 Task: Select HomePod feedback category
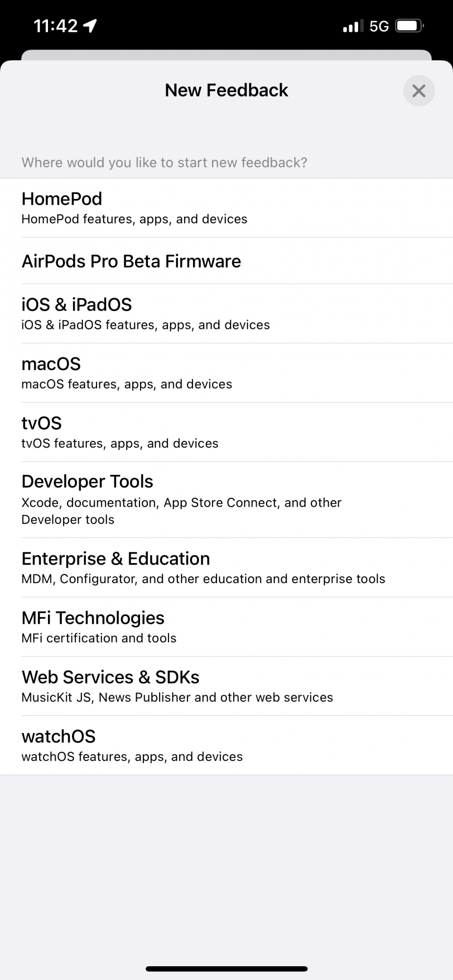point(226,208)
